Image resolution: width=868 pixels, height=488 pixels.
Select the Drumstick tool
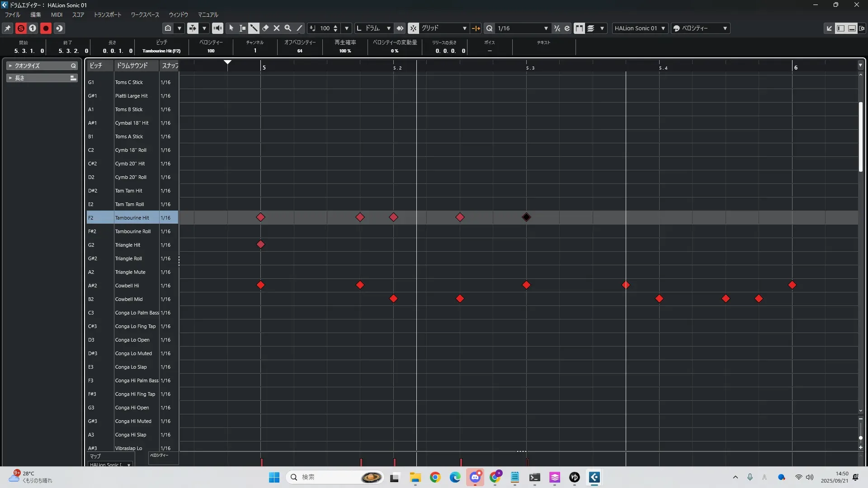pos(254,28)
